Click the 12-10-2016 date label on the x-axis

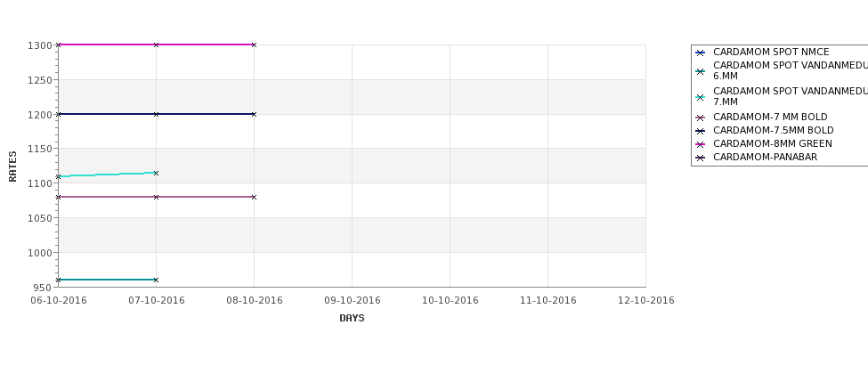[x=645, y=300]
